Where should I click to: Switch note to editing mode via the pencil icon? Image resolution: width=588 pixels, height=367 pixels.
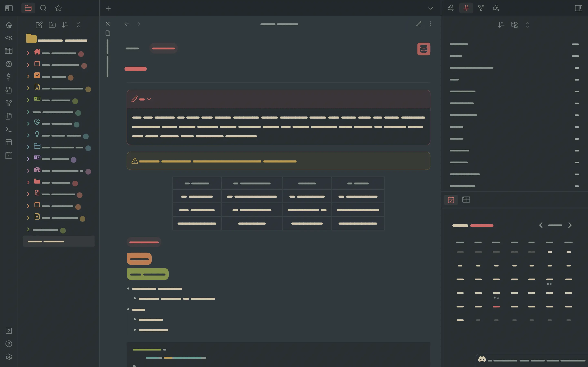click(x=419, y=24)
